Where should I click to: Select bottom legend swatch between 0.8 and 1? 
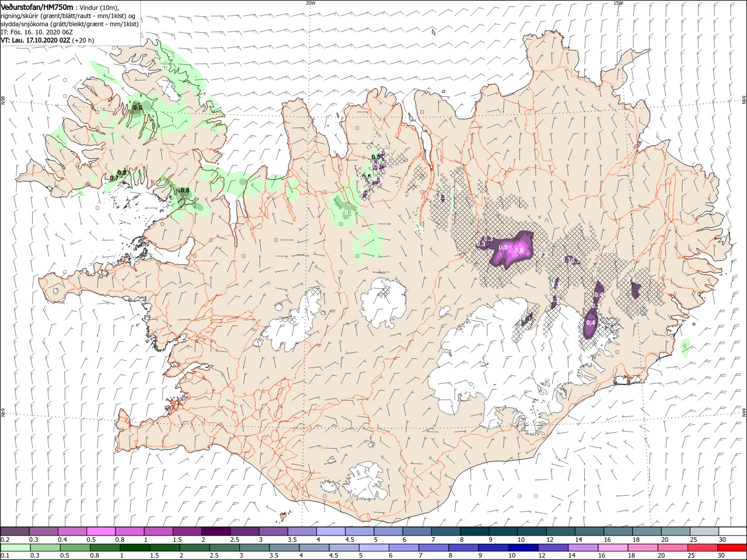[x=104, y=548]
